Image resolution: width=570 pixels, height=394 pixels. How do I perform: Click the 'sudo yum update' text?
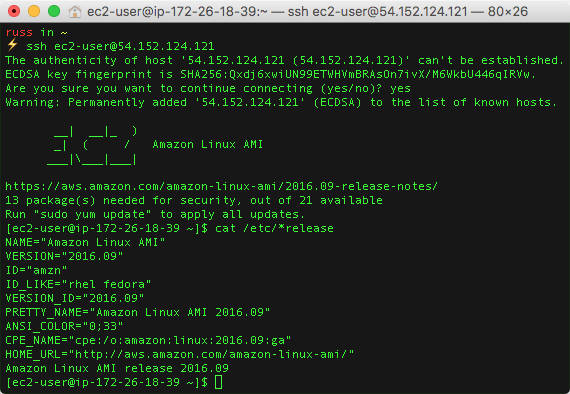(92, 214)
